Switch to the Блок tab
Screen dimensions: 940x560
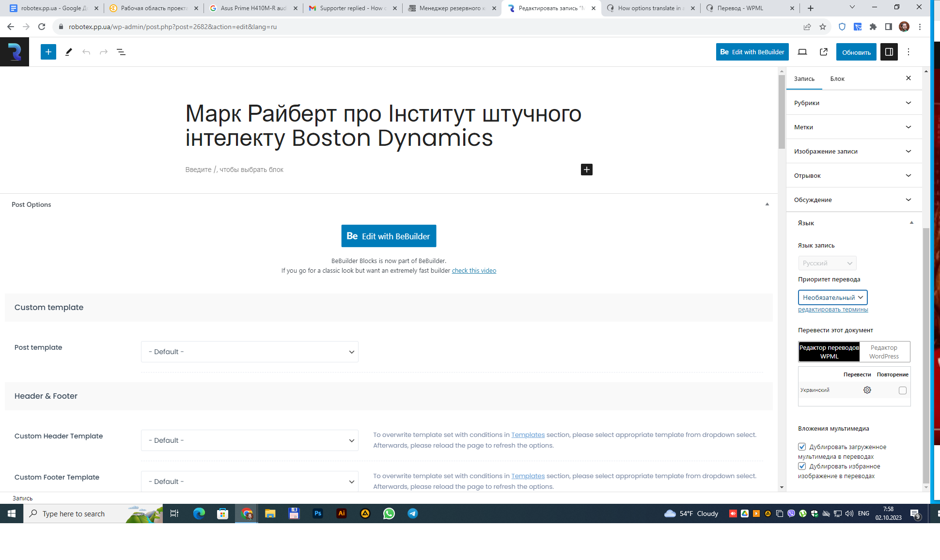coord(837,78)
